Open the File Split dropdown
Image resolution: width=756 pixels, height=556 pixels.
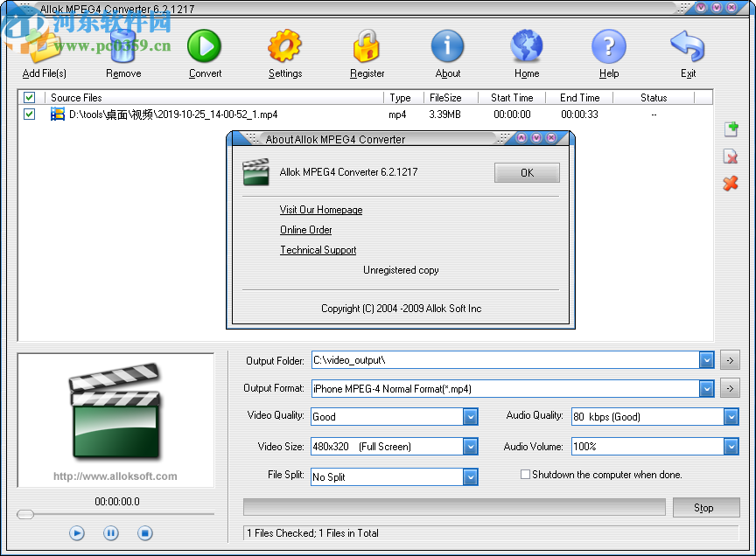coord(471,477)
